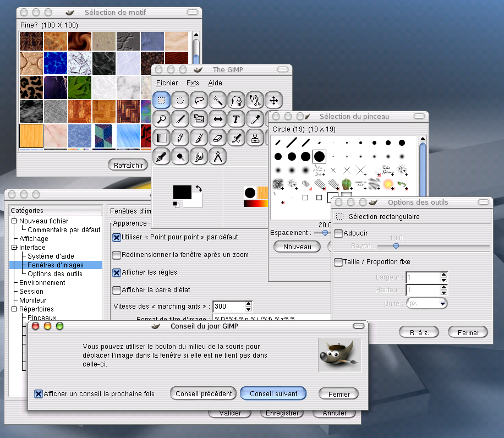This screenshot has height=438, width=504.
Task: Select the Fuzzy Select magic wand tool
Action: coord(217,101)
